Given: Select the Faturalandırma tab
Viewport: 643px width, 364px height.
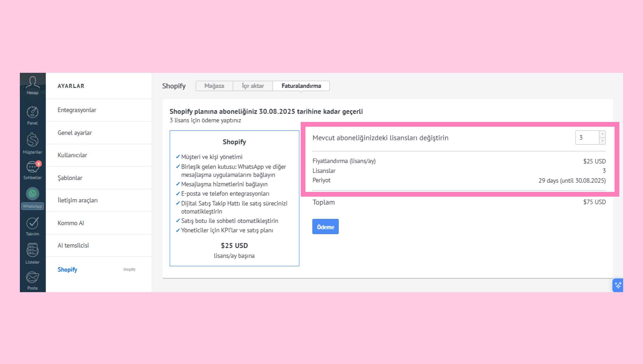Looking at the screenshot, I should [301, 86].
